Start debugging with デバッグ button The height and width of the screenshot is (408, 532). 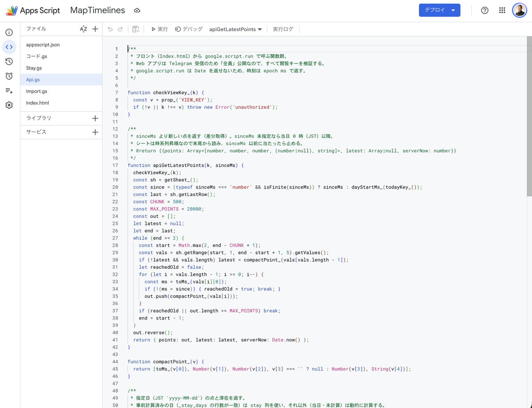pos(189,29)
